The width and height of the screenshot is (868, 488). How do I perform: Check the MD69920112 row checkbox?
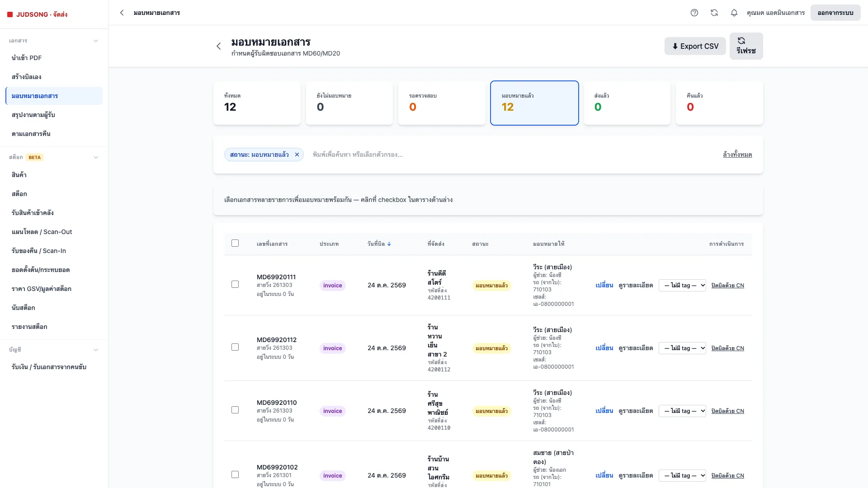[235, 347]
